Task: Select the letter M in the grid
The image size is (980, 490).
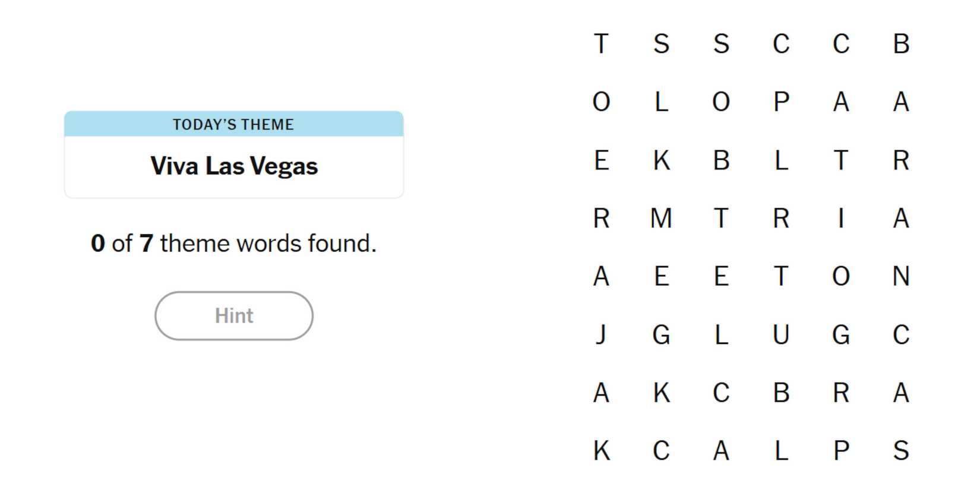Action: [661, 218]
